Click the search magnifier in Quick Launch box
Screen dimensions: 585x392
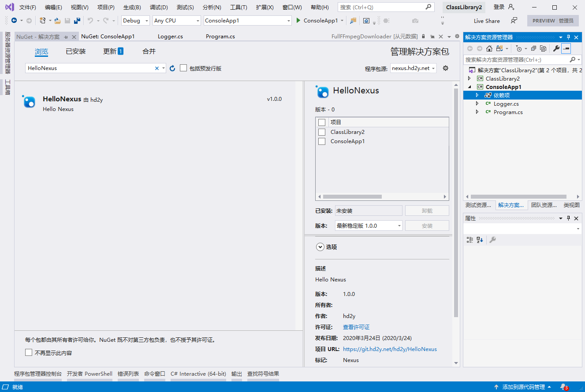[x=429, y=7]
